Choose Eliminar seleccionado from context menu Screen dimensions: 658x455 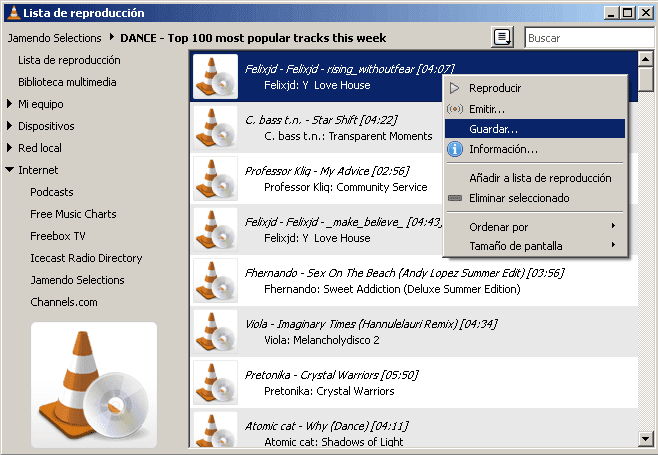pyautogui.click(x=535, y=198)
